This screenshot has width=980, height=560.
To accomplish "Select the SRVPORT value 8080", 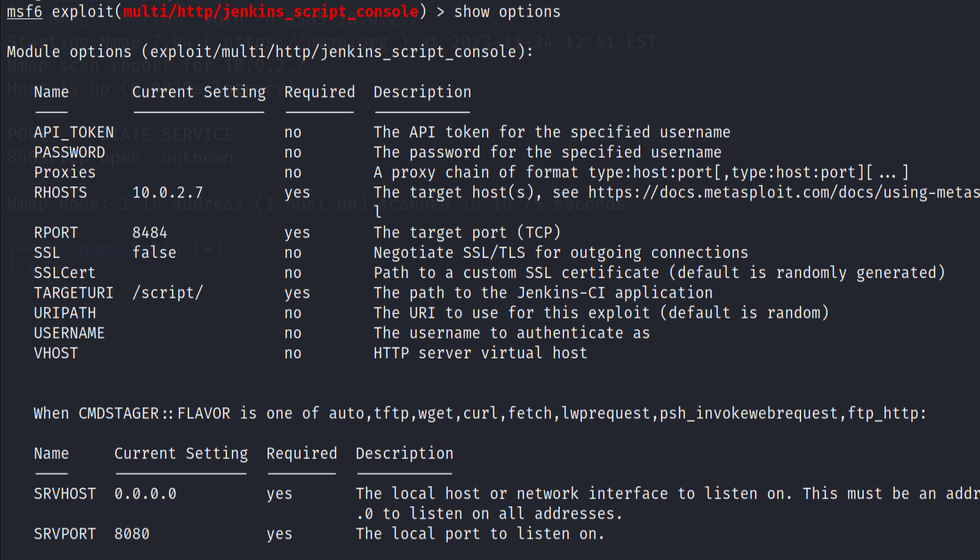I will pos(132,534).
